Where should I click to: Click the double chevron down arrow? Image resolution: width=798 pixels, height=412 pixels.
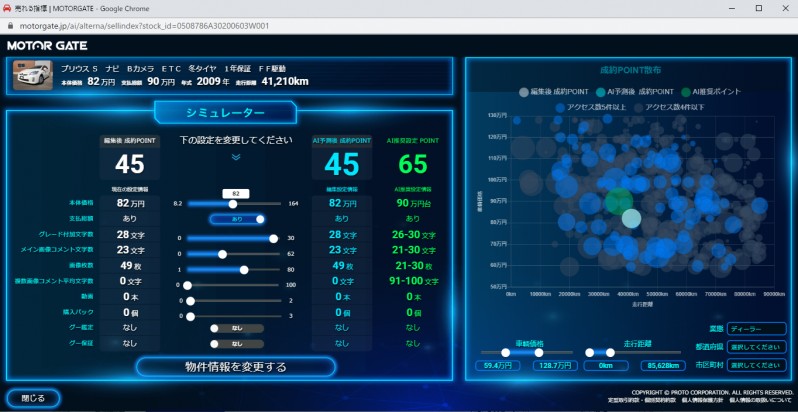(x=236, y=157)
